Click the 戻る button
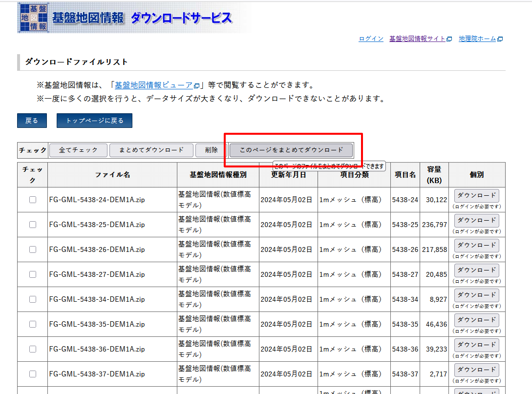Image resolution: width=532 pixels, height=394 pixels. point(32,121)
